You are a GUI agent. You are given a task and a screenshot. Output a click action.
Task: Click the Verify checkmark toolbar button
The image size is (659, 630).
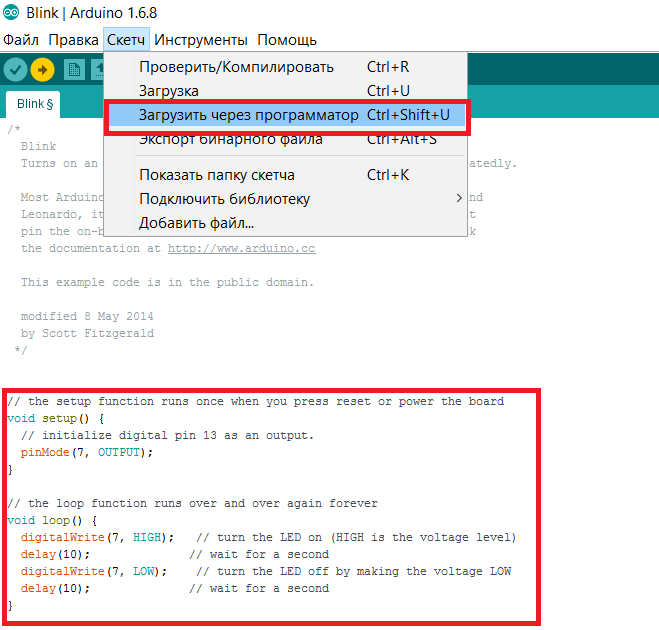pyautogui.click(x=16, y=69)
